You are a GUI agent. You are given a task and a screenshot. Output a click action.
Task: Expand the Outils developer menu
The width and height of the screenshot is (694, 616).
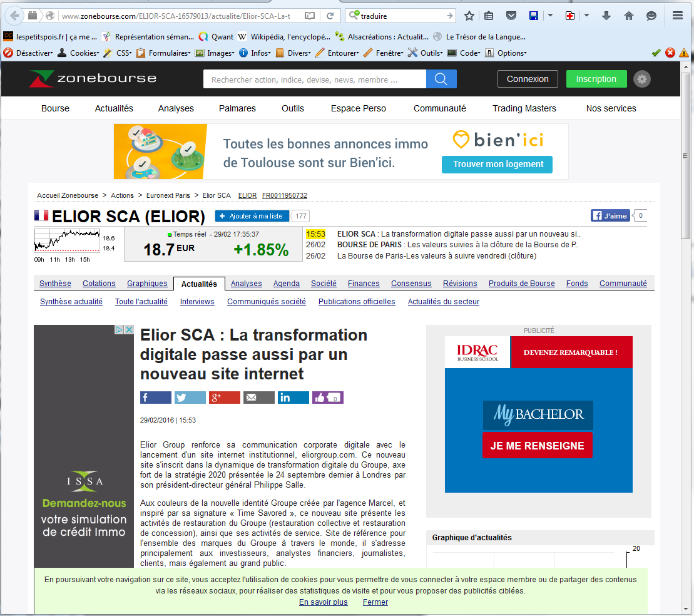(426, 53)
